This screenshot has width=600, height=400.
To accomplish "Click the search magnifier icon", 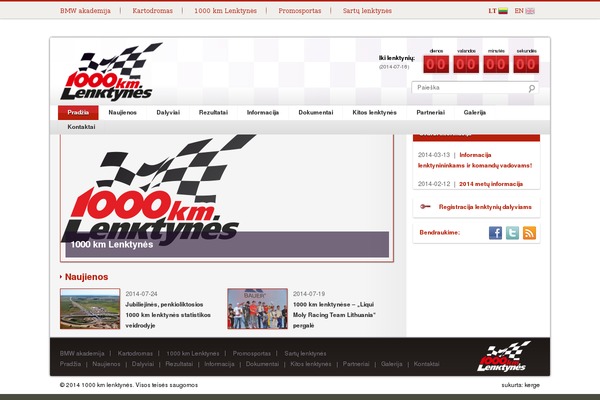I will (532, 88).
